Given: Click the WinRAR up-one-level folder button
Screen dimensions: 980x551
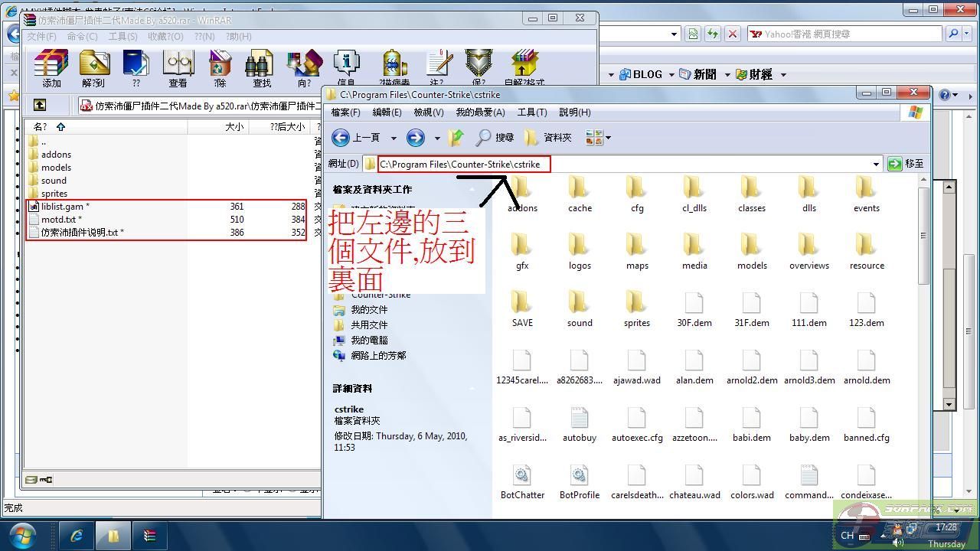Looking at the screenshot, I should tap(40, 105).
